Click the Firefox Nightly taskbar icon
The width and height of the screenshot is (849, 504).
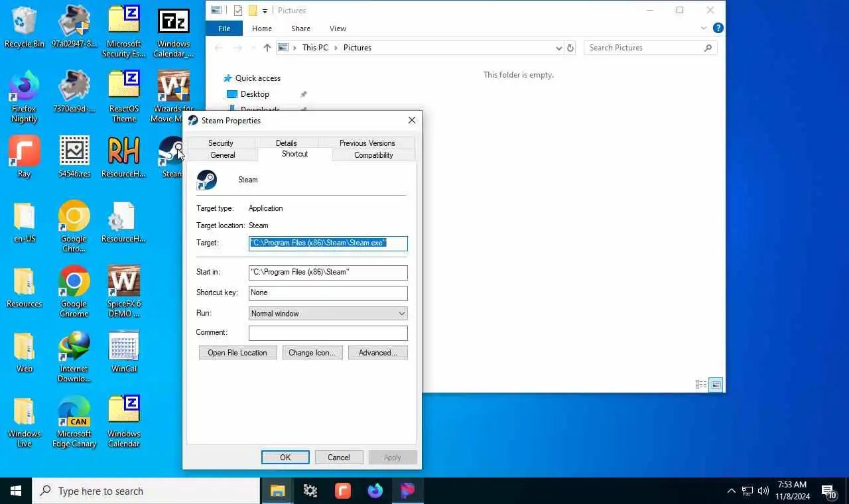pyautogui.click(x=375, y=491)
